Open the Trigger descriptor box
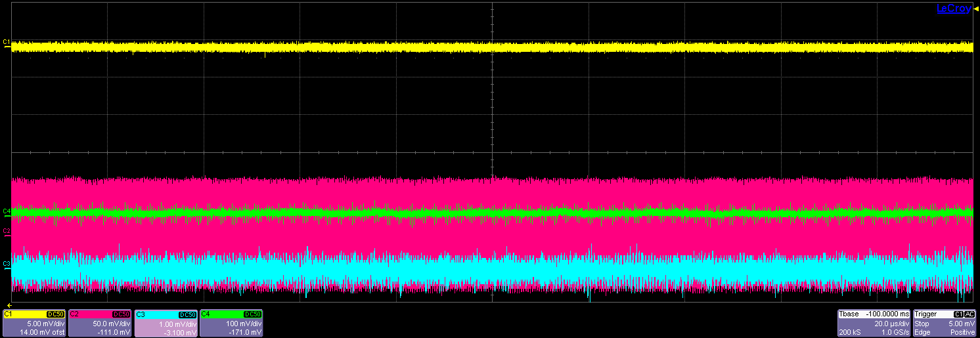This screenshot has height=338, width=980. (x=945, y=324)
